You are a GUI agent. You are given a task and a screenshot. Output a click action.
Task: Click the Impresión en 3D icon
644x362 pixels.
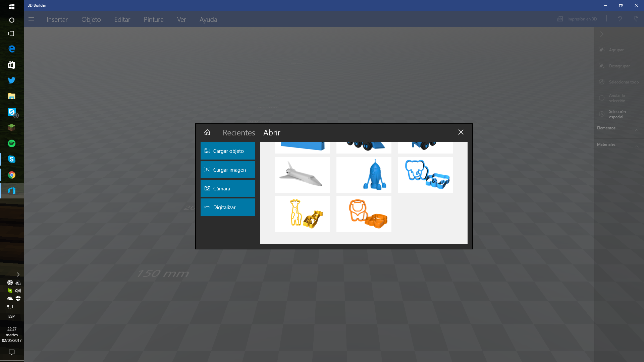(x=560, y=19)
